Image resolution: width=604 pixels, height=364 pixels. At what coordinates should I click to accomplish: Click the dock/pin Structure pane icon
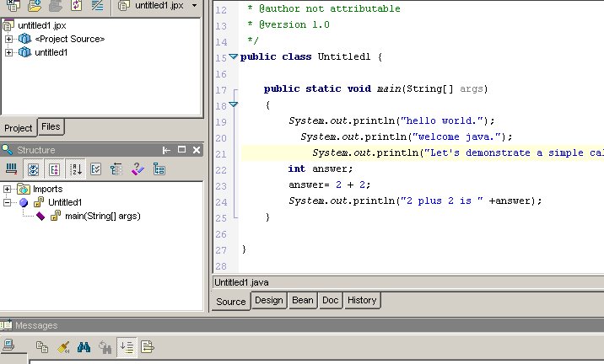(166, 150)
